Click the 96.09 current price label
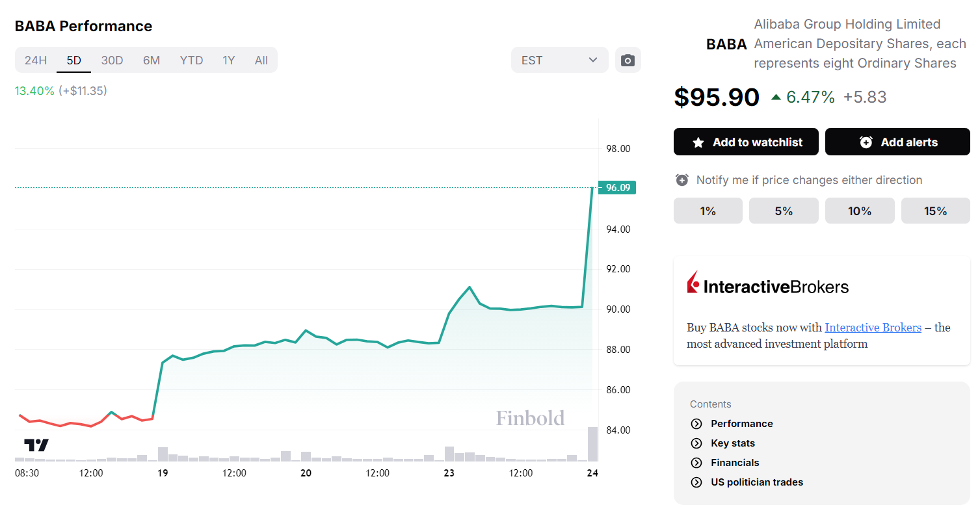 (617, 188)
